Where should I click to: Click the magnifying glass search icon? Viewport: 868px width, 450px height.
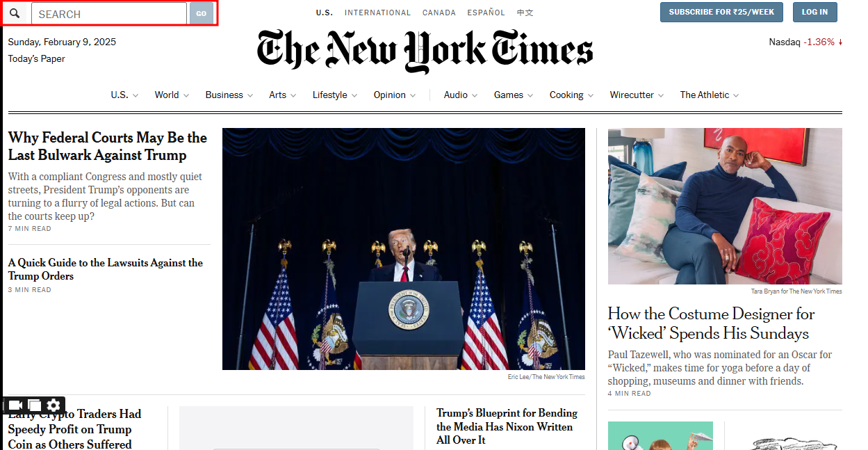15,13
